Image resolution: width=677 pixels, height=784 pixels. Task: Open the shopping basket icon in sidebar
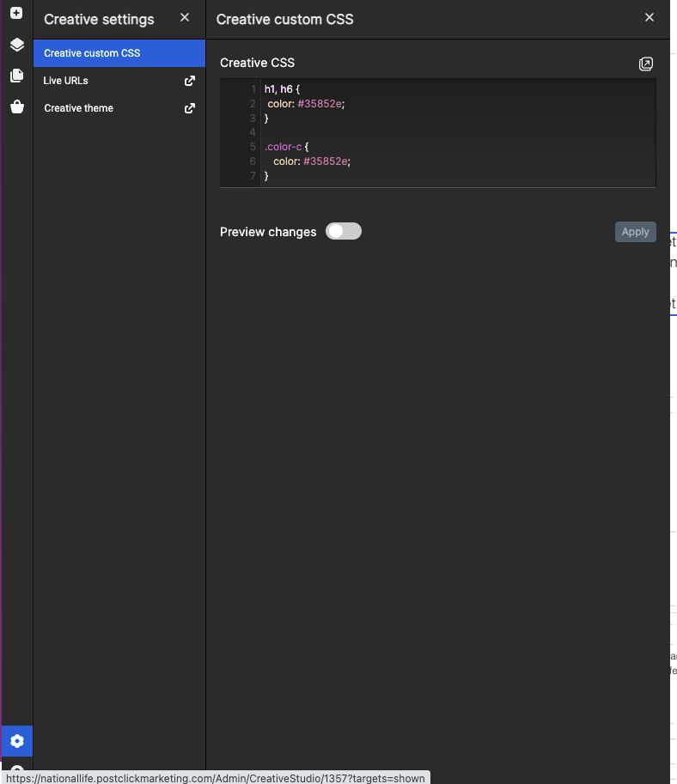pyautogui.click(x=17, y=106)
